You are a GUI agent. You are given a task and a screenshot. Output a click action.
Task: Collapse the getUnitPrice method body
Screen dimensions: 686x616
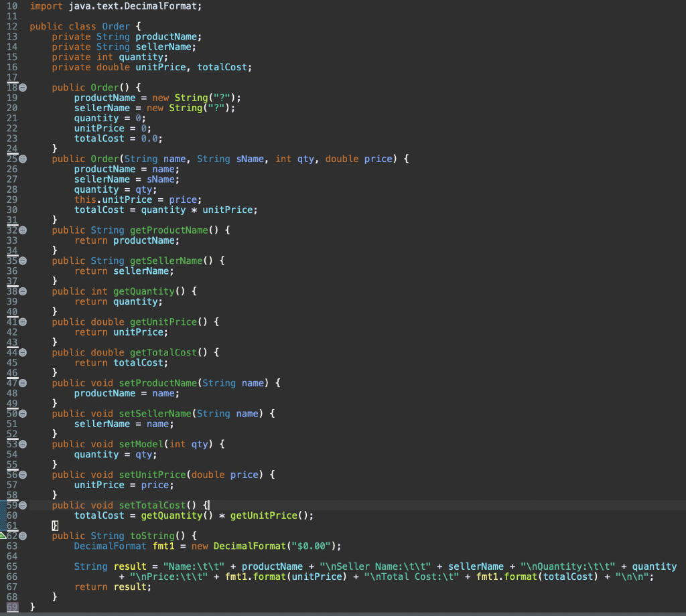(x=22, y=321)
